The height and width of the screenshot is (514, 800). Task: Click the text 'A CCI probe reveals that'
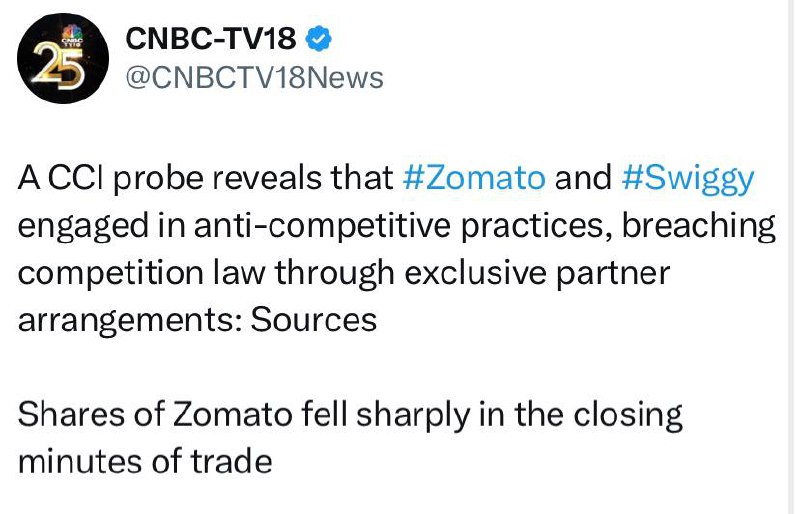(x=206, y=179)
